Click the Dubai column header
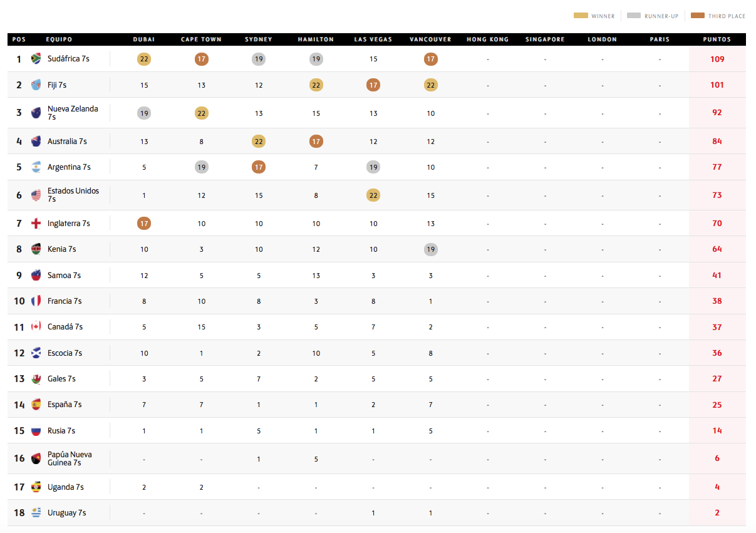Viewport: 756px width, 533px height. pyautogui.click(x=144, y=39)
